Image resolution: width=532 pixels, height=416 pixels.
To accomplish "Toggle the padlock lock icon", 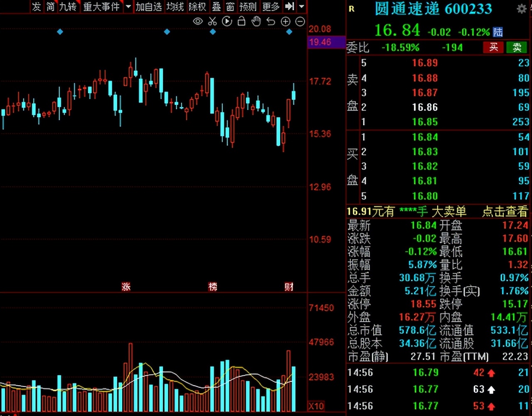I will [241, 21].
